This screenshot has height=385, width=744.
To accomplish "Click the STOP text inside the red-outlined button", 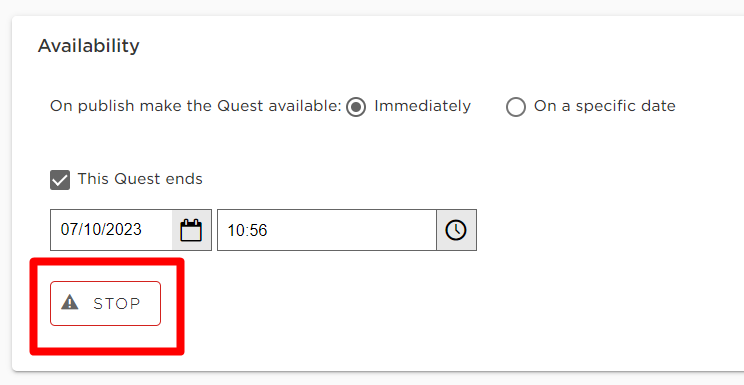I will 117,303.
